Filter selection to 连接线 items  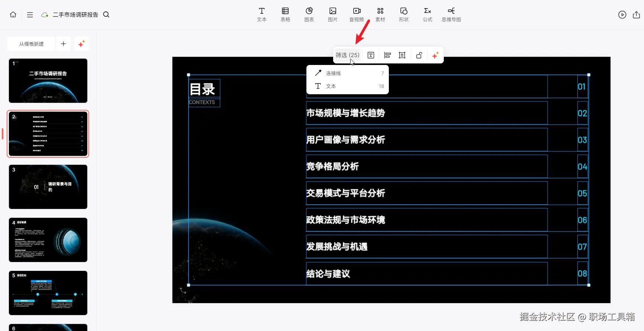coord(348,73)
